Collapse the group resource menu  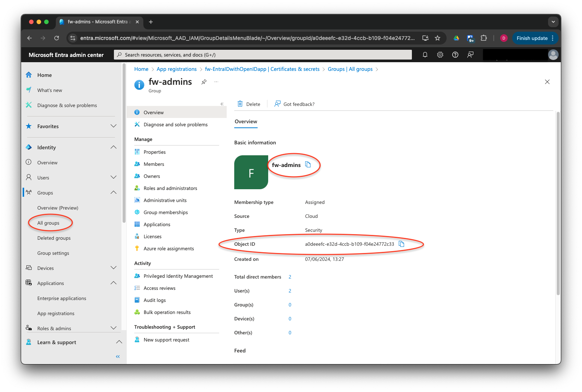click(222, 104)
